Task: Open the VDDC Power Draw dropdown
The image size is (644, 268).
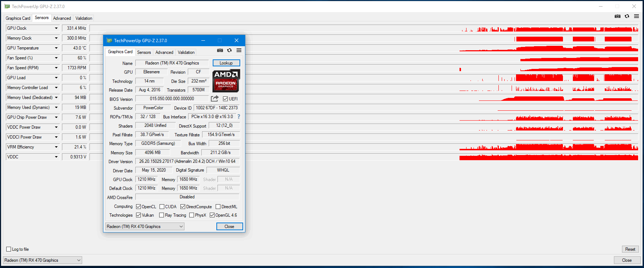Action: pos(56,127)
